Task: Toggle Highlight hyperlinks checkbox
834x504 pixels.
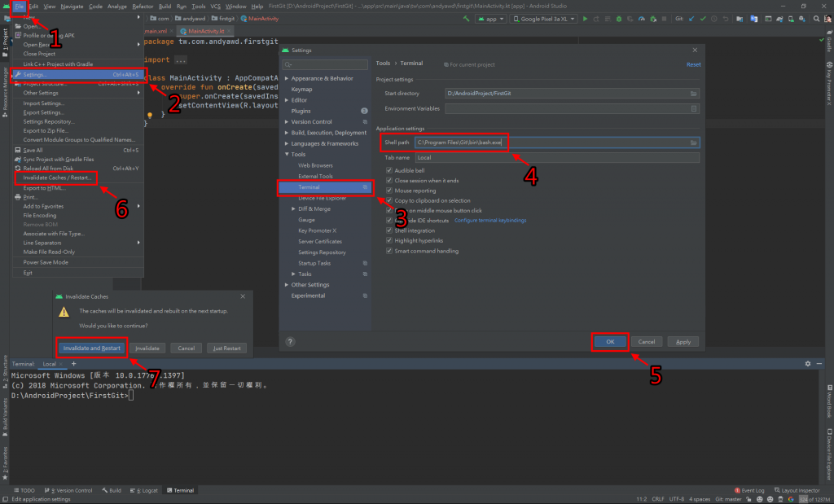Action: pos(388,241)
